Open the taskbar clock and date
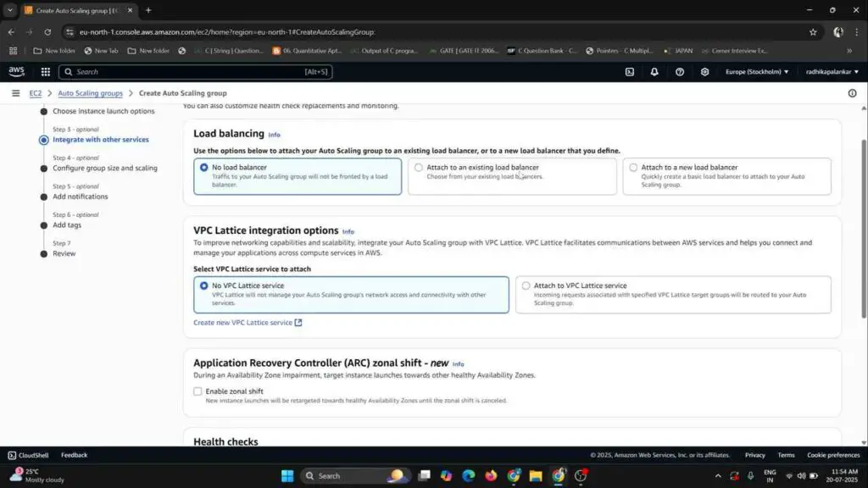Viewport: 868px width, 488px height. [x=841, y=476]
